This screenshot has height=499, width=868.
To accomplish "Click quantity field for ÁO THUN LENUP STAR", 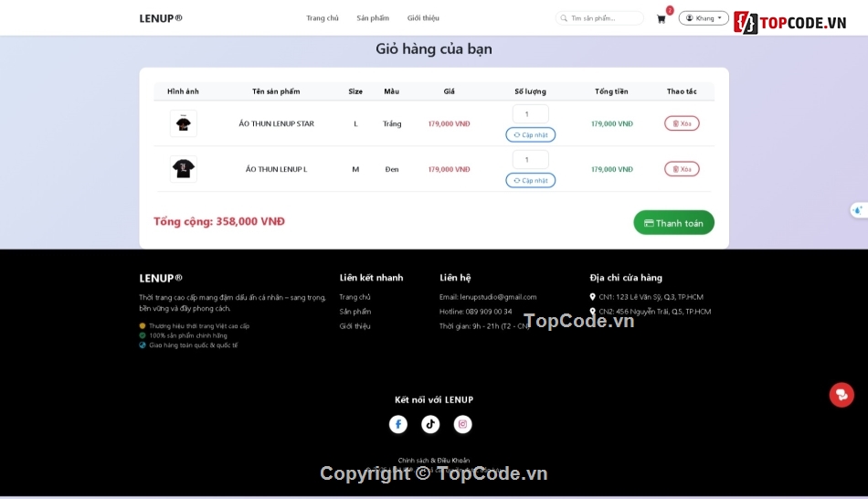I will point(530,114).
